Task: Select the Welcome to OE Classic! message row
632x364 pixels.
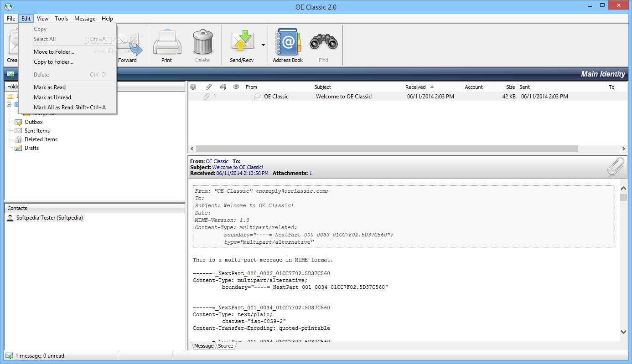Action: coord(408,97)
